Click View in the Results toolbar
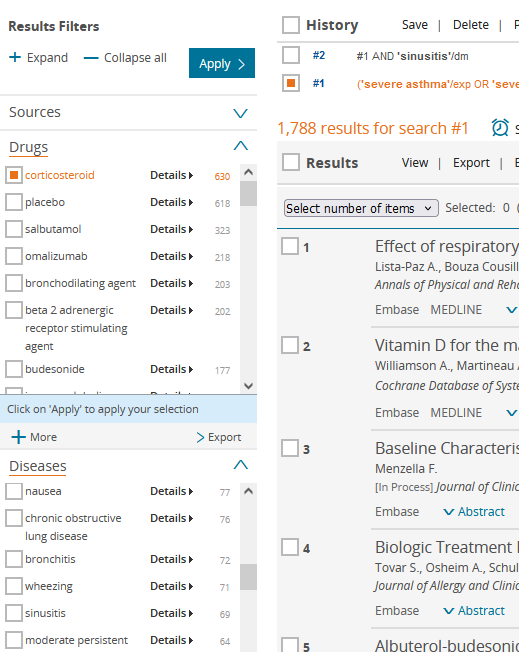The image size is (519, 652). point(415,163)
